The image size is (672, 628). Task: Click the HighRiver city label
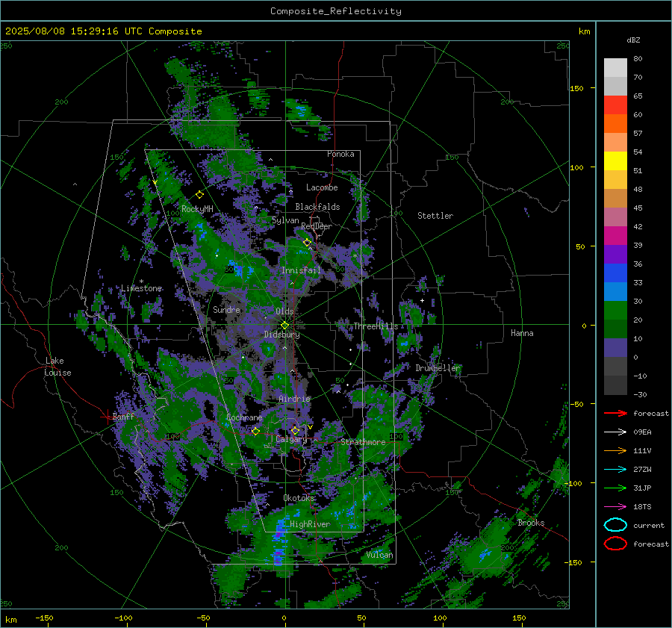point(310,524)
